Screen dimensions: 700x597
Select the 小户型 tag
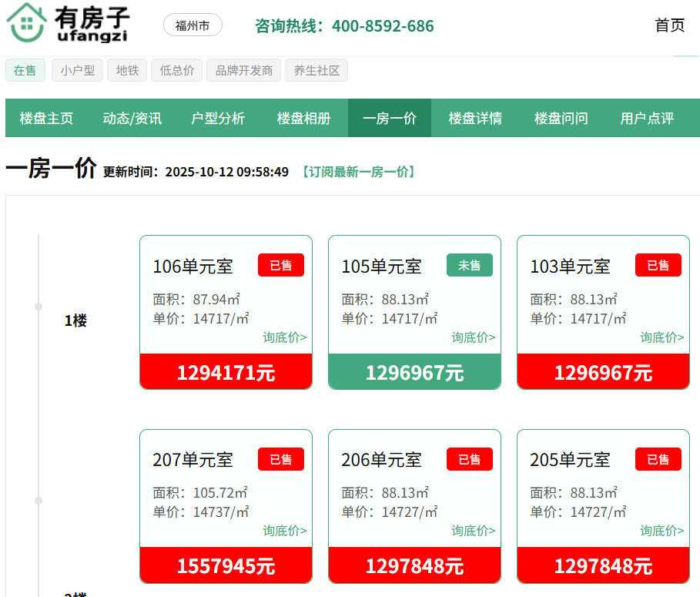[77, 71]
